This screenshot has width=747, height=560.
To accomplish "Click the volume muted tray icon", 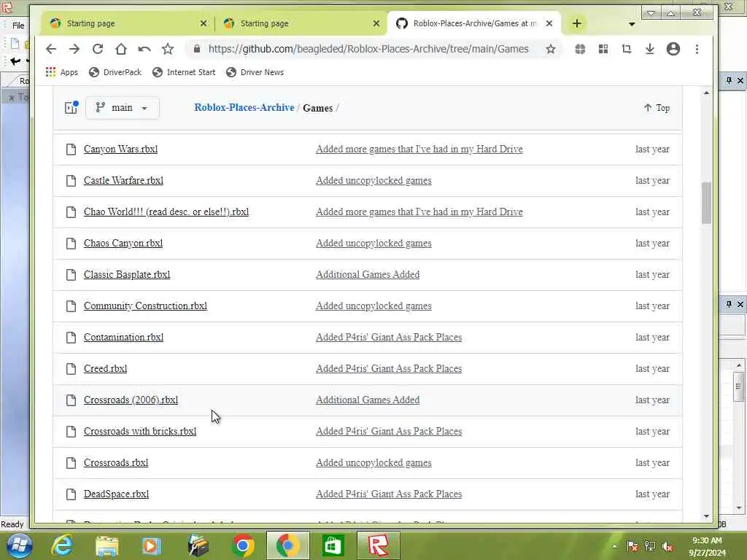I will coord(667,547).
